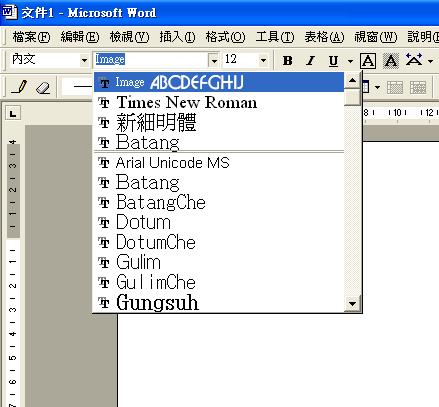Screen dimensions: 439x407
Task: Open the line style dropdown on tables toolbar
Action: click(x=76, y=87)
